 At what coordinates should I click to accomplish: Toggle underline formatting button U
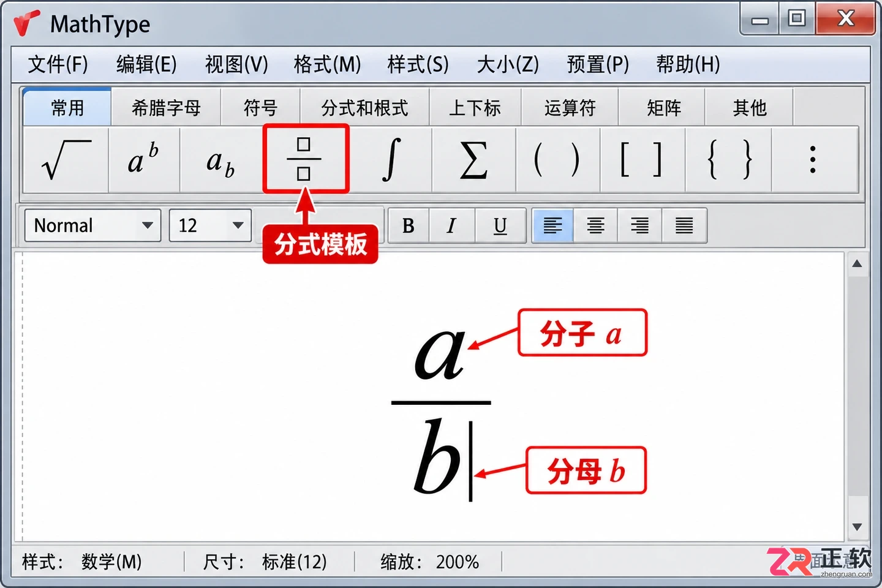[500, 226]
